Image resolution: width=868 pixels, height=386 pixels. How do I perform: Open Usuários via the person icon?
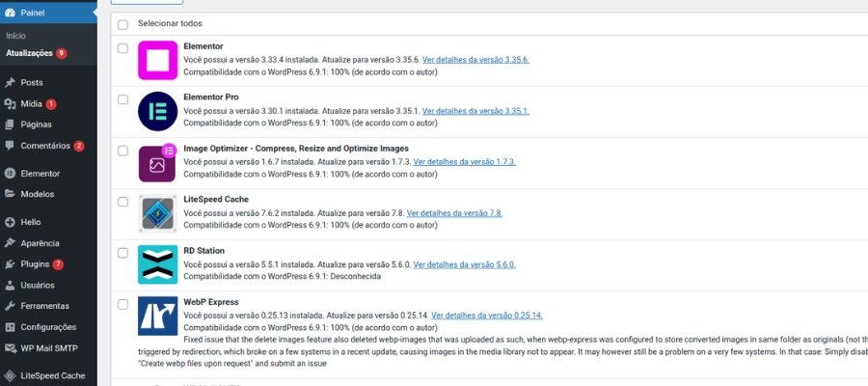pos(10,286)
